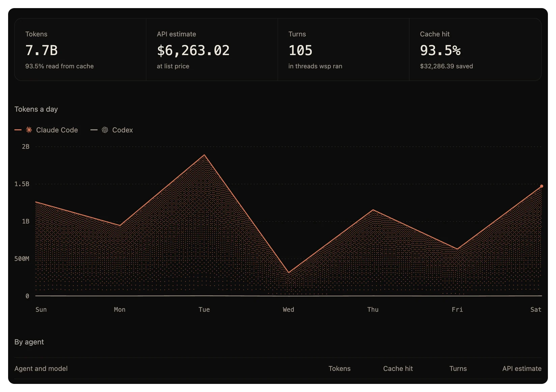
Task: Toggle the Claude Code series legend label
Action: point(57,130)
